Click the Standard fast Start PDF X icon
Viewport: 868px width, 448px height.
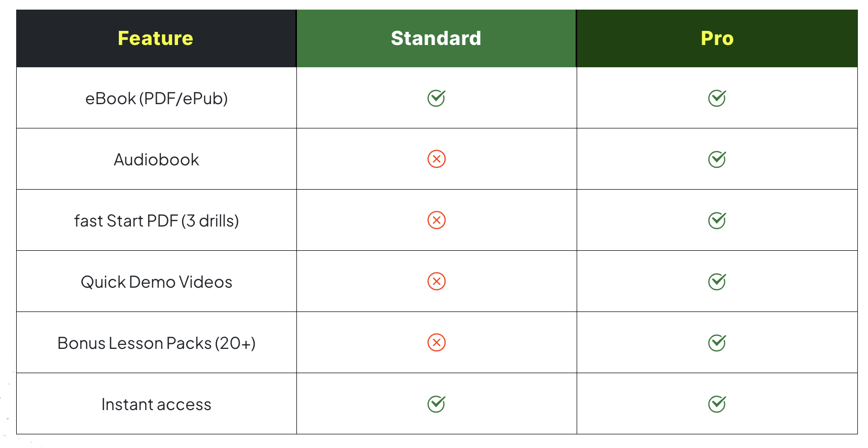pyautogui.click(x=436, y=220)
